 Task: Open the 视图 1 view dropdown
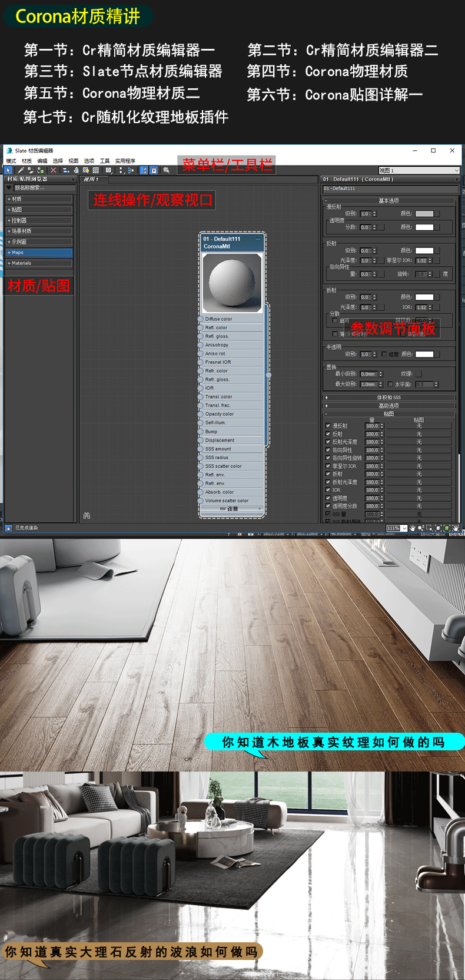click(x=418, y=170)
